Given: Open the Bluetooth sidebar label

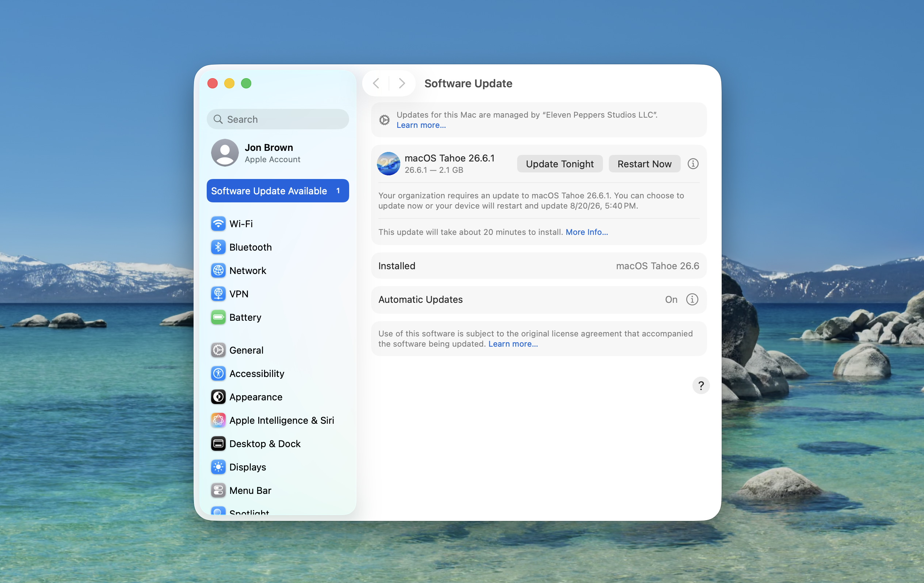Looking at the screenshot, I should [x=251, y=247].
